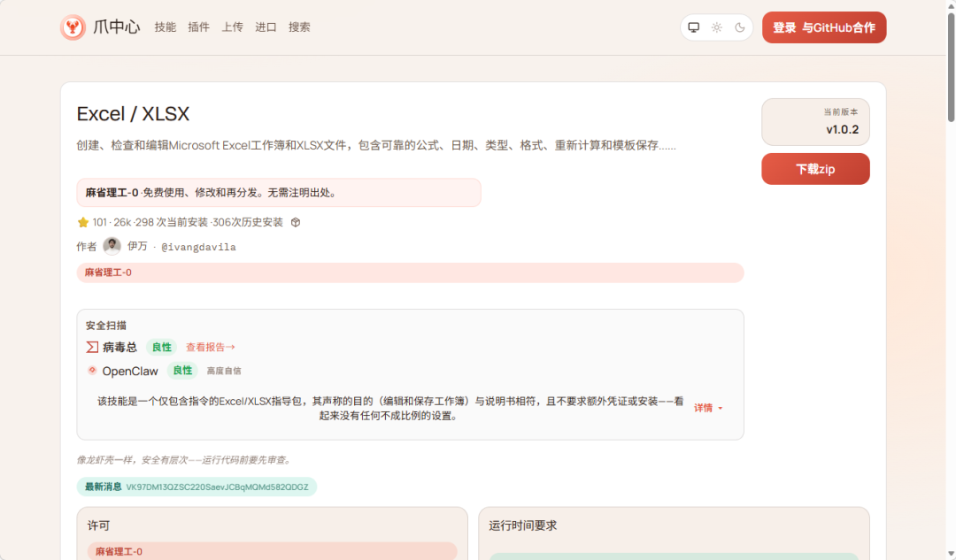Click the Excel / XLSX page heading
956x560 pixels.
click(133, 114)
